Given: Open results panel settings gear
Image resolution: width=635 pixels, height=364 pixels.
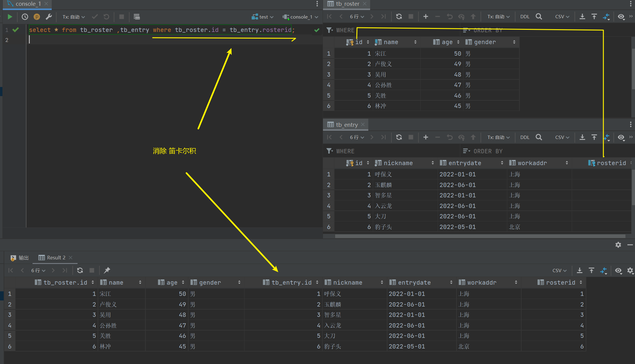Looking at the screenshot, I should click(x=618, y=245).
